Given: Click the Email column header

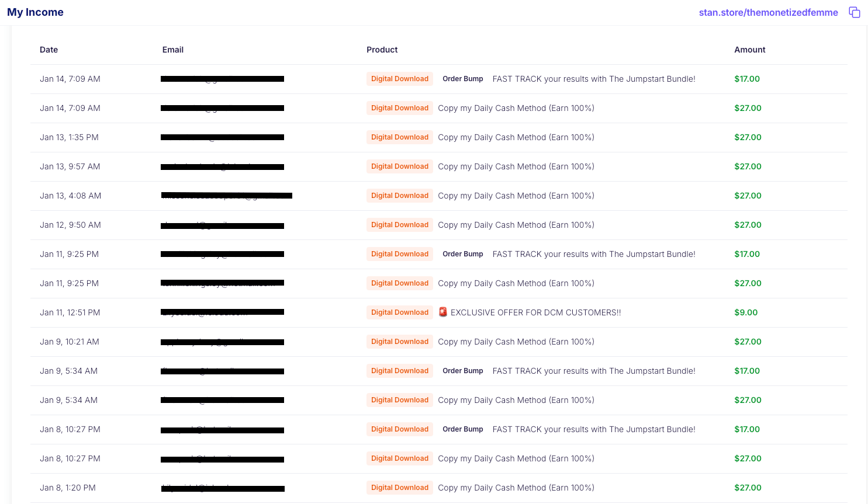Looking at the screenshot, I should click(173, 50).
